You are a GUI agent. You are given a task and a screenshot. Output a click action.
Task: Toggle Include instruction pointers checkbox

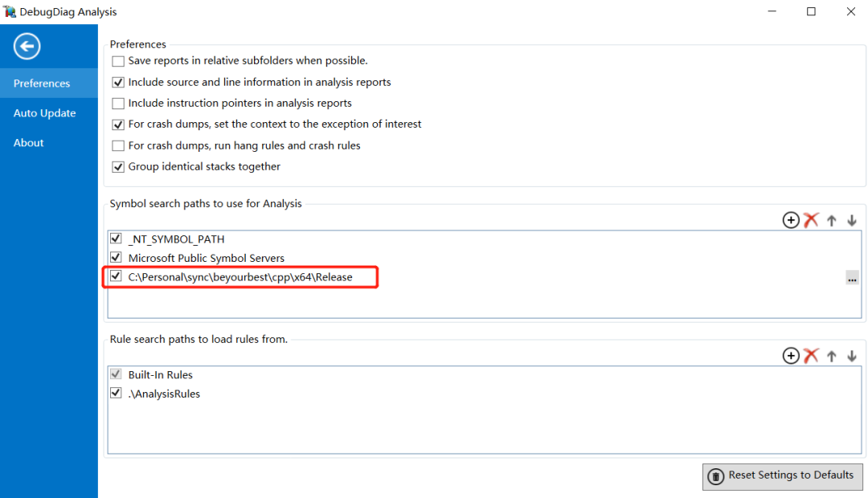pos(118,104)
